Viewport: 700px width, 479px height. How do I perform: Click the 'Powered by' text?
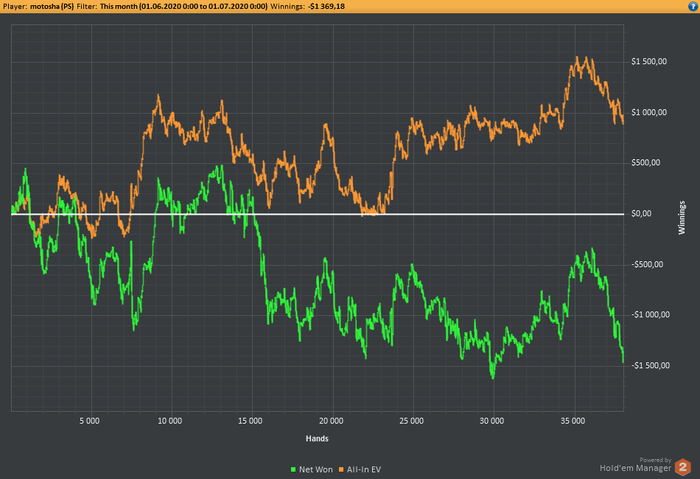(x=655, y=460)
